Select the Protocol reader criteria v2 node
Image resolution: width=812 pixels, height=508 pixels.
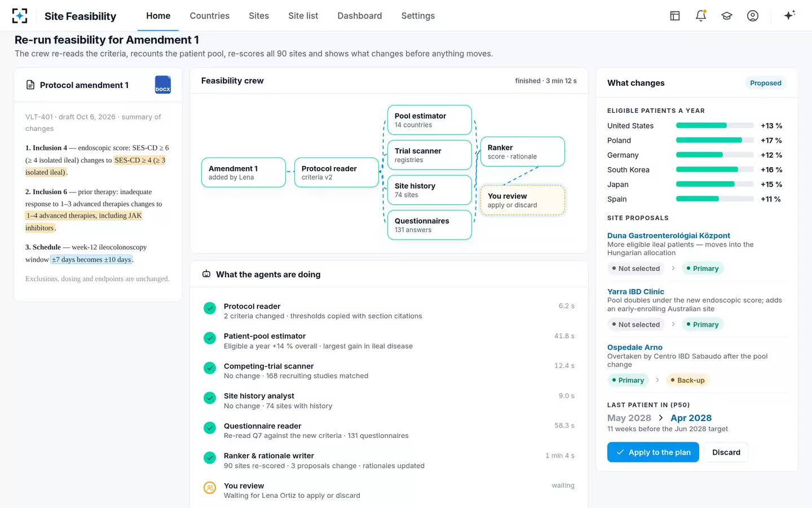tap(337, 172)
